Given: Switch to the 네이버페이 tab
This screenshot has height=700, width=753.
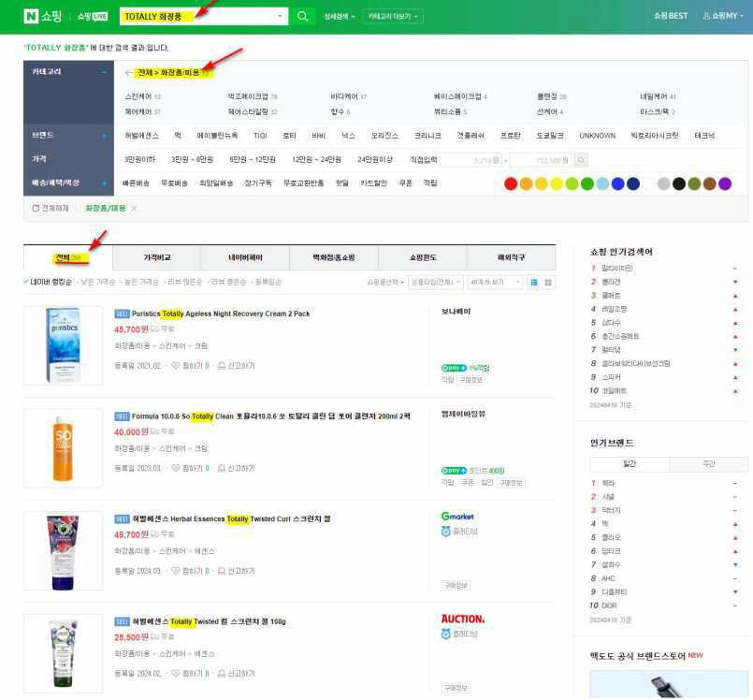Looking at the screenshot, I should tap(245, 257).
